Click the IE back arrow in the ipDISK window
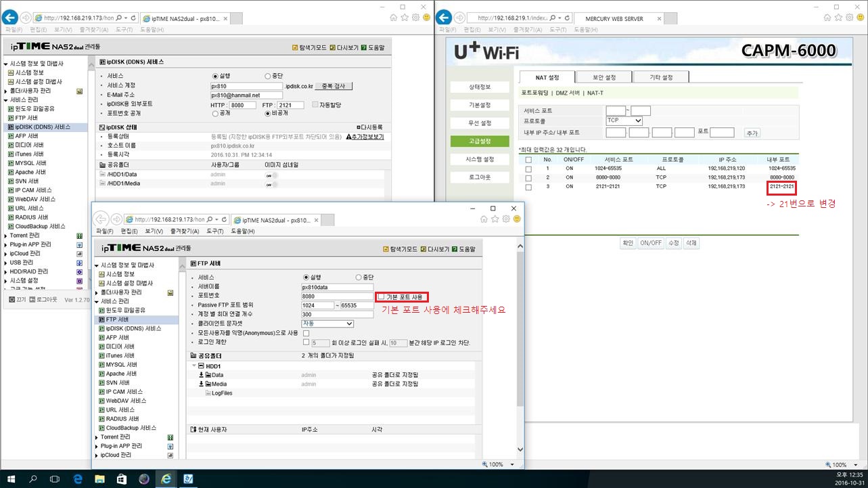Screen dimensions: 868x488 tap(12, 18)
